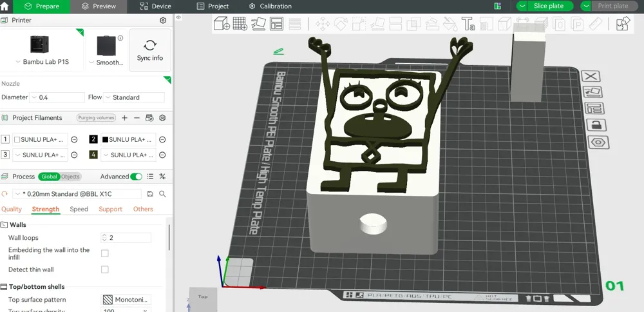
Task: Open printer settings gear icon
Action: coord(163,20)
